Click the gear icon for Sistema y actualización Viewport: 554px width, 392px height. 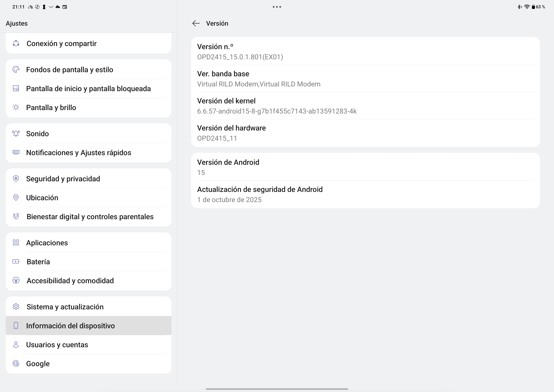(16, 307)
